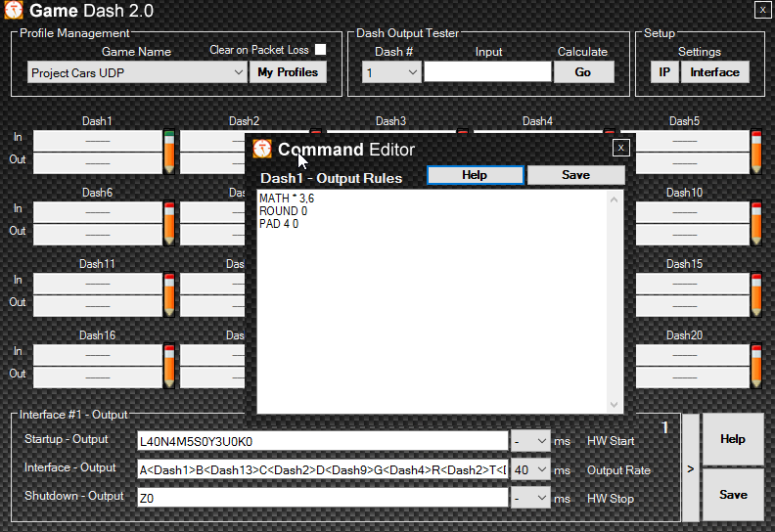Open Game Name dropdown Project Cars UDP

pyautogui.click(x=137, y=72)
